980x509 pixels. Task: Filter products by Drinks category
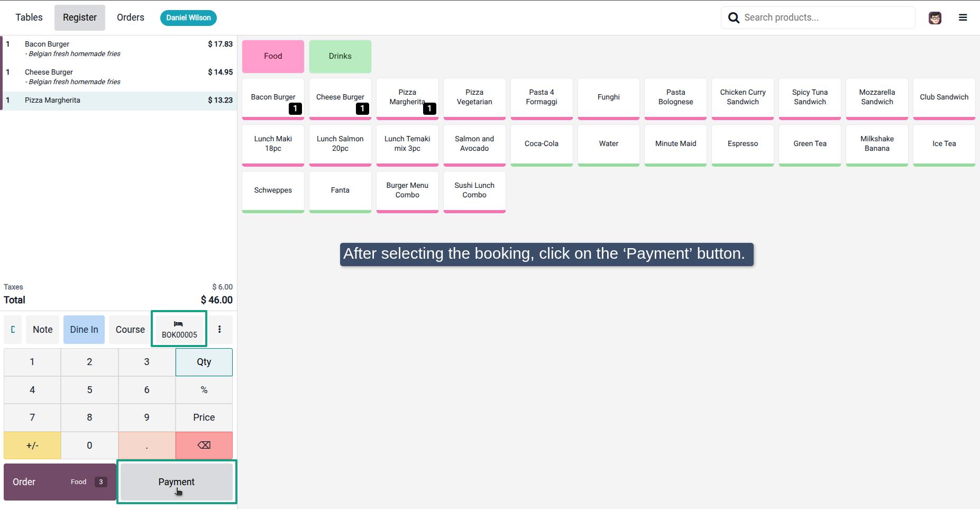(x=340, y=56)
